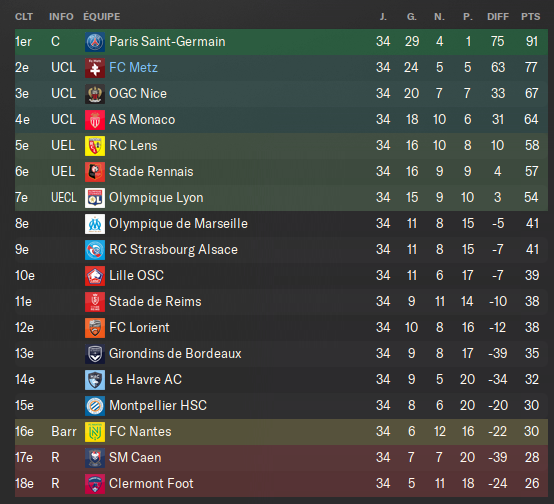The width and height of the screenshot is (554, 504).
Task: Click the Lille OSC club crest
Action: click(x=95, y=276)
